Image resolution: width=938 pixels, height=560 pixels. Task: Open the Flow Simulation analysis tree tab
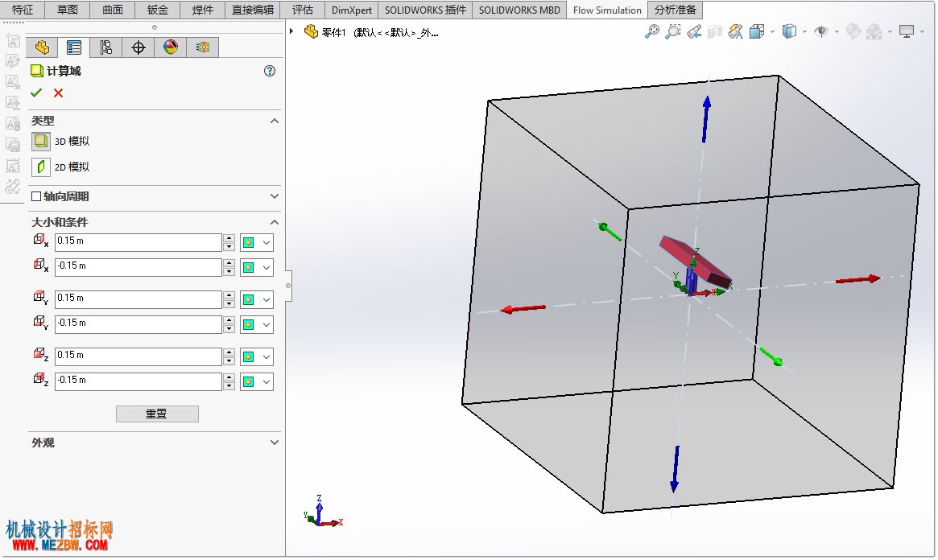pyautogui.click(x=203, y=47)
